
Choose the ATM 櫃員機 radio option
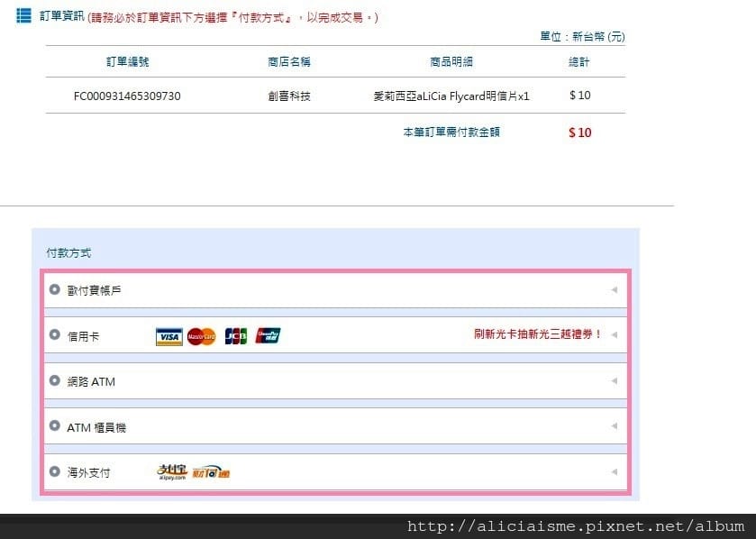click(x=54, y=425)
